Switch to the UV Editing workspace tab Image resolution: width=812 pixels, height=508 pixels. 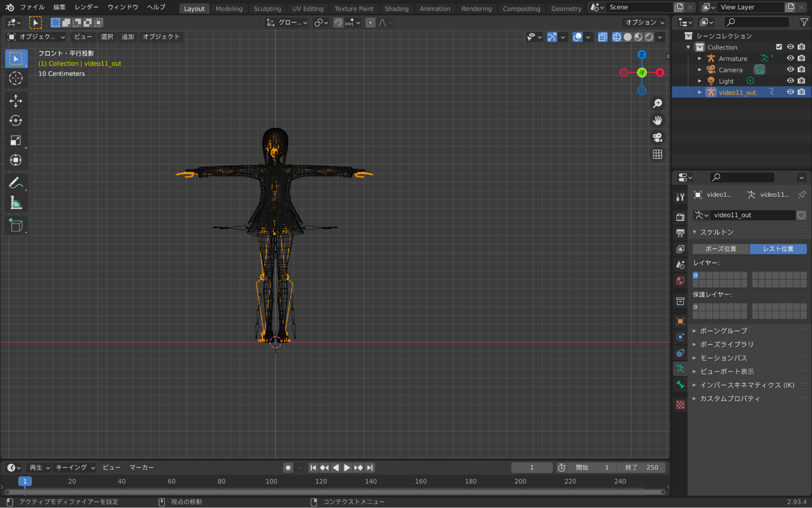click(307, 9)
